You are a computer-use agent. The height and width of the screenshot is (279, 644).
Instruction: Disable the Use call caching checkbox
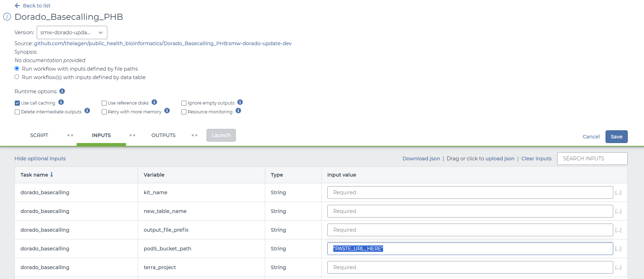[17, 103]
